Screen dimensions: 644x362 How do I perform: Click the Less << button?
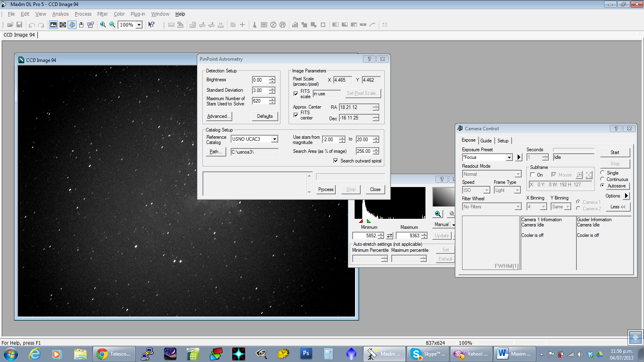pyautogui.click(x=618, y=207)
